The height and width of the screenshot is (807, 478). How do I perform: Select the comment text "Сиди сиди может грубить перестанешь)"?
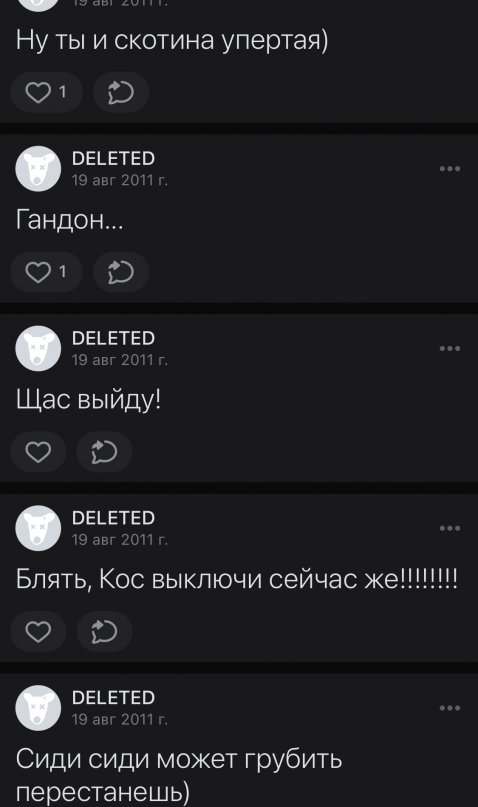pyautogui.click(x=179, y=776)
